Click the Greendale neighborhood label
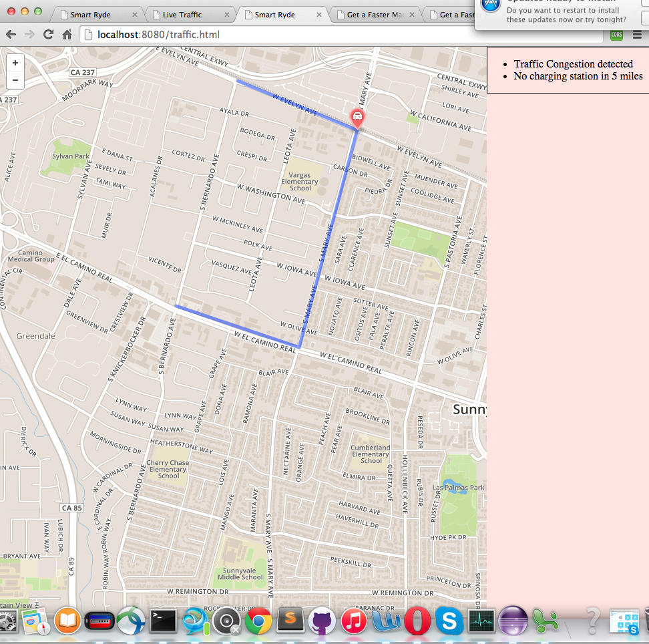 [35, 336]
